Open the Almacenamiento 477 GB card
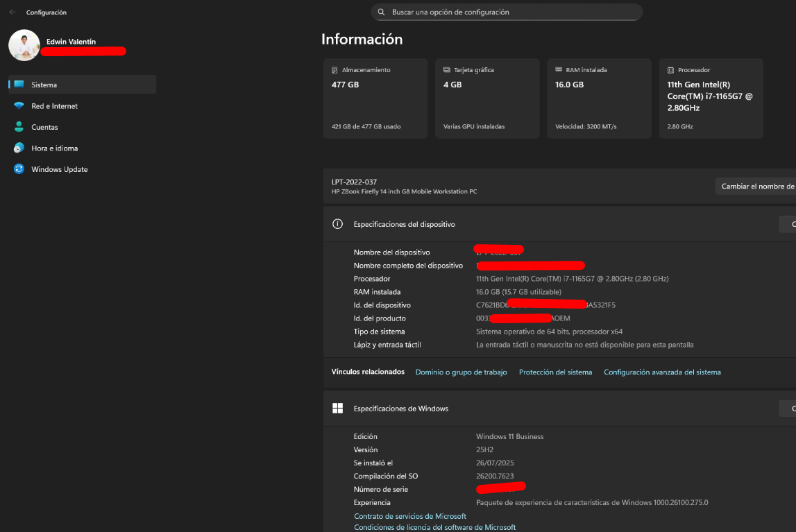 point(375,98)
